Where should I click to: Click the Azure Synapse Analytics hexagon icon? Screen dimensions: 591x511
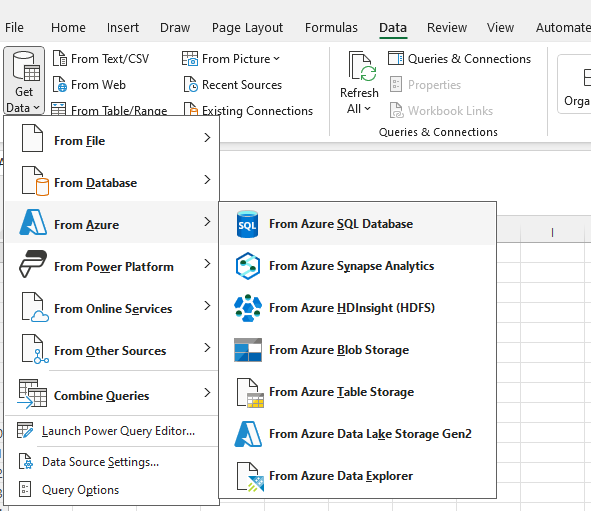coord(248,266)
